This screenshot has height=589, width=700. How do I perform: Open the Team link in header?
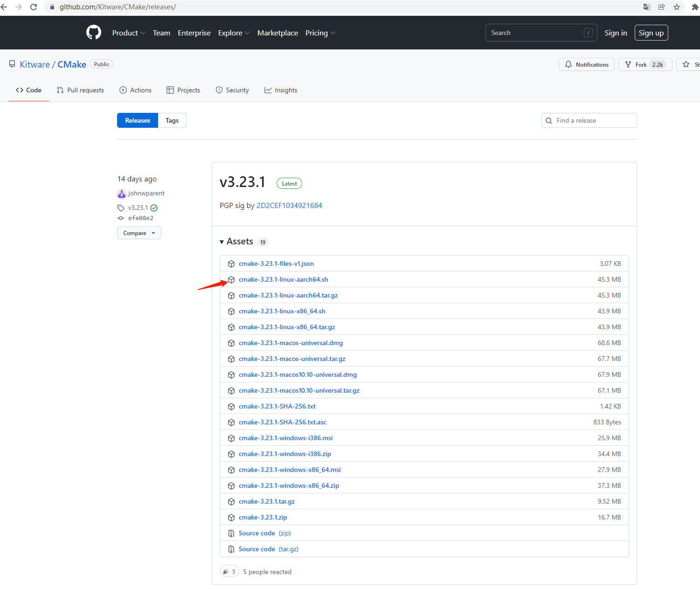pyautogui.click(x=161, y=33)
